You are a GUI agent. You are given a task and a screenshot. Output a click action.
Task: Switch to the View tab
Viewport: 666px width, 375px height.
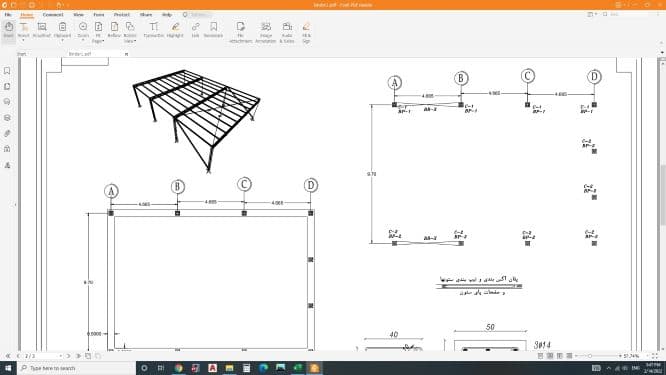point(79,14)
